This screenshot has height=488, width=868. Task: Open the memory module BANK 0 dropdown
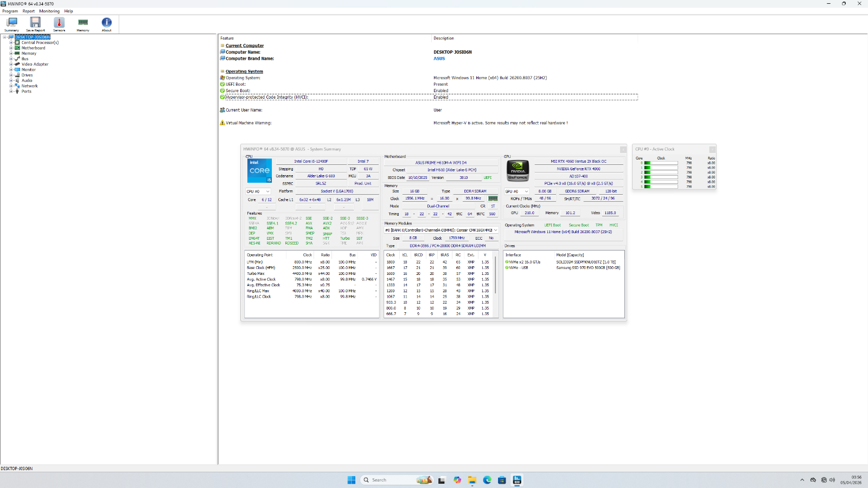click(x=441, y=230)
